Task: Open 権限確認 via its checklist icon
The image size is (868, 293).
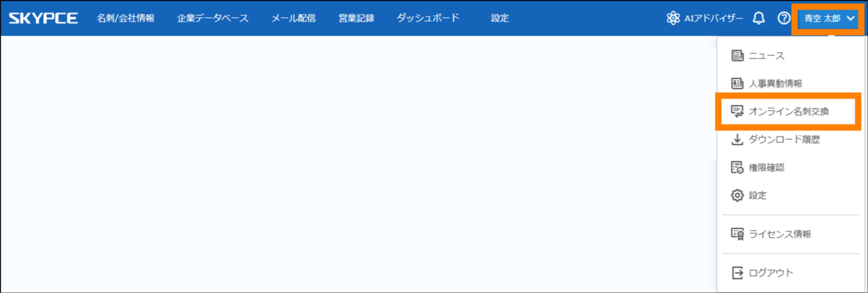Action: [737, 168]
